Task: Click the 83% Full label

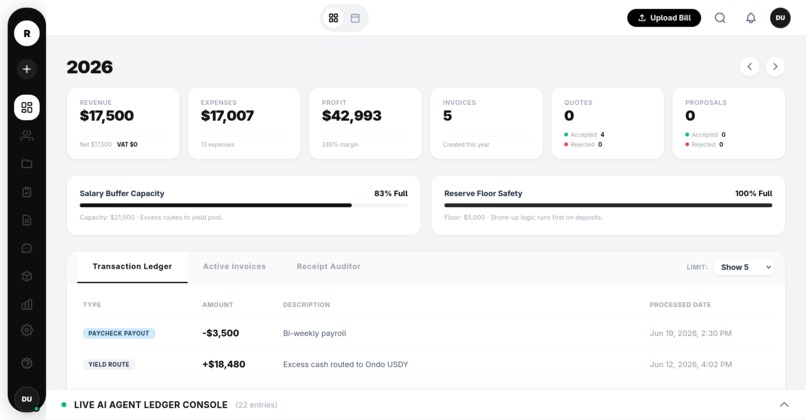Action: [391, 193]
